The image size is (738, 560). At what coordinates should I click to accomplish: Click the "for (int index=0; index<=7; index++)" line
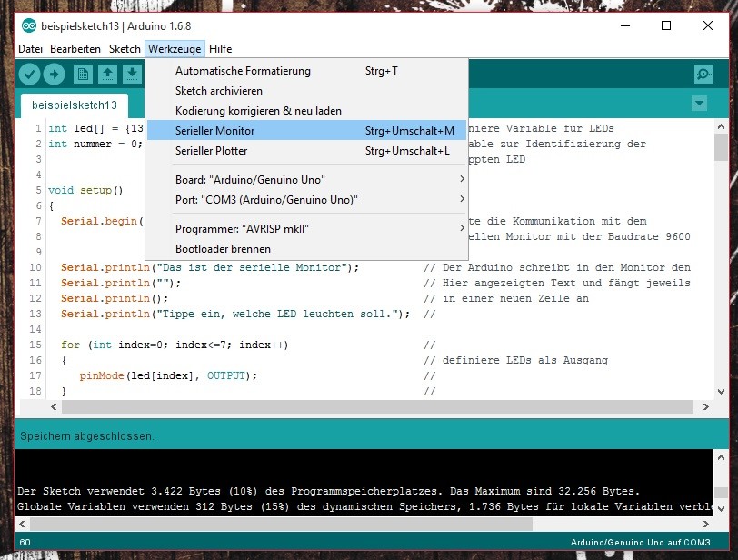point(175,345)
